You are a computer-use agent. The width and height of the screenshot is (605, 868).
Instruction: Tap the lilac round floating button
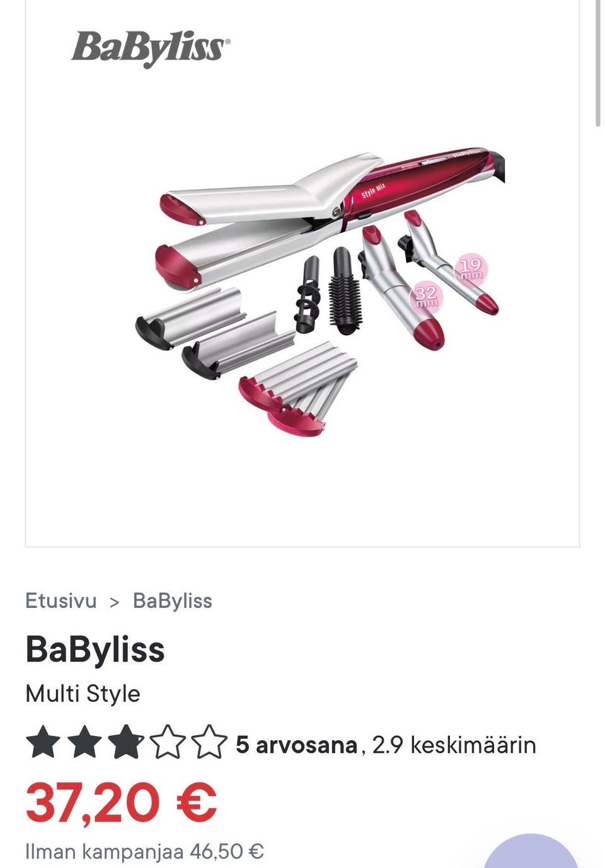coord(531,852)
